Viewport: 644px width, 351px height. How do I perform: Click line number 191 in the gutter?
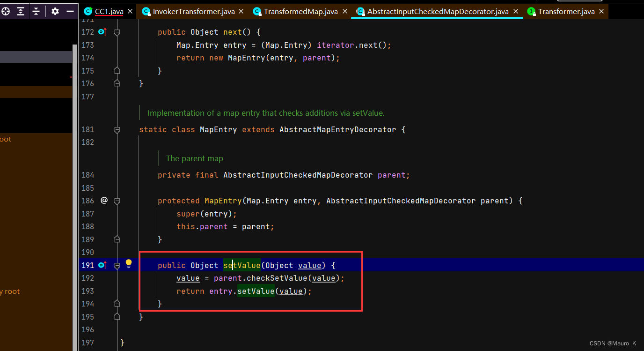click(x=88, y=265)
